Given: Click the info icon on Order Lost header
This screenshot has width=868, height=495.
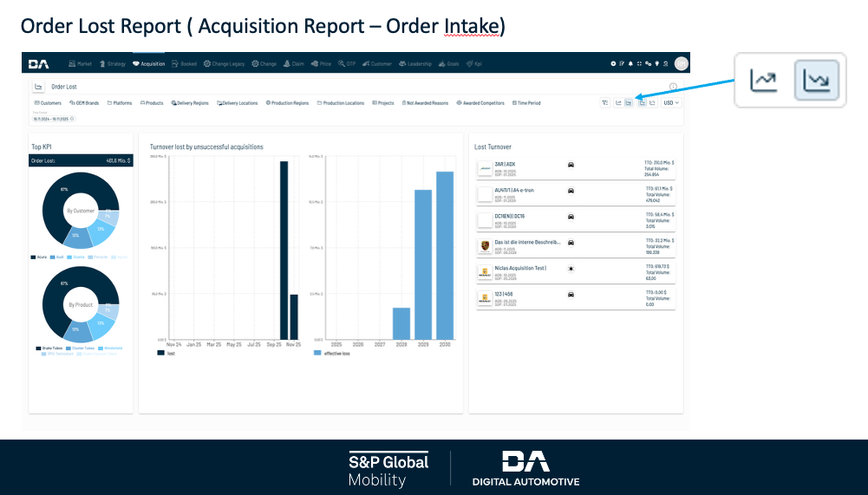Looking at the screenshot, I should (x=673, y=87).
